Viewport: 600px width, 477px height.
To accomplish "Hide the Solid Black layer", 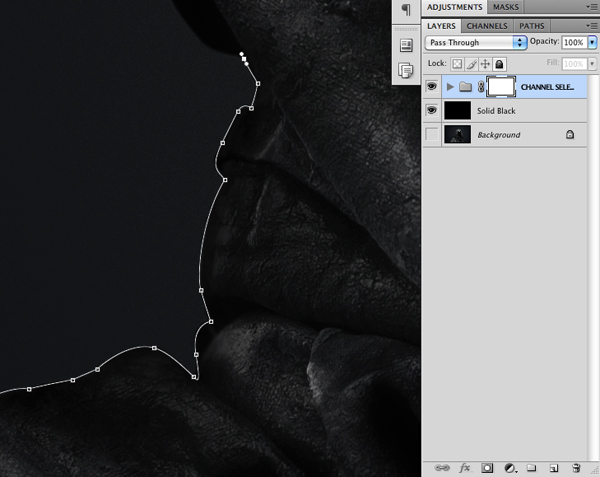I will 432,110.
